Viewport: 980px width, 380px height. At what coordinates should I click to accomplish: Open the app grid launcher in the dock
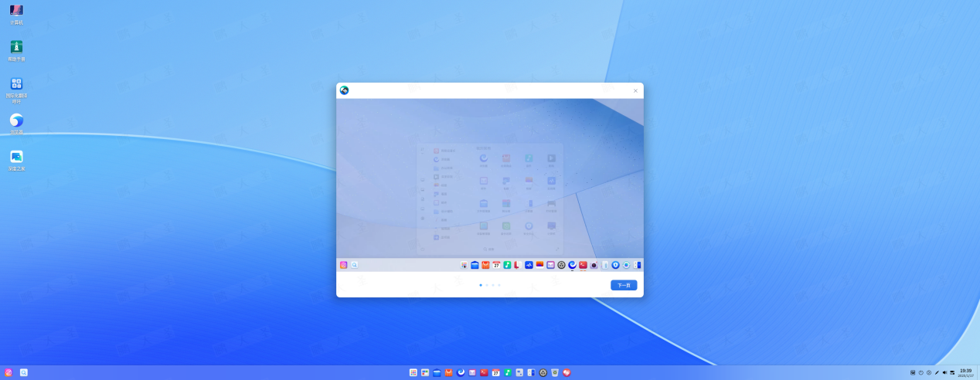413,372
